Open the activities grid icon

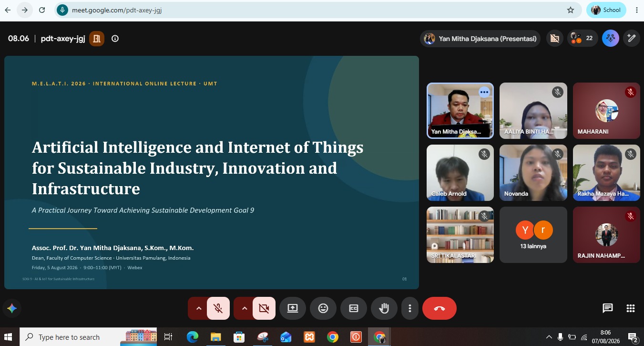coord(630,308)
